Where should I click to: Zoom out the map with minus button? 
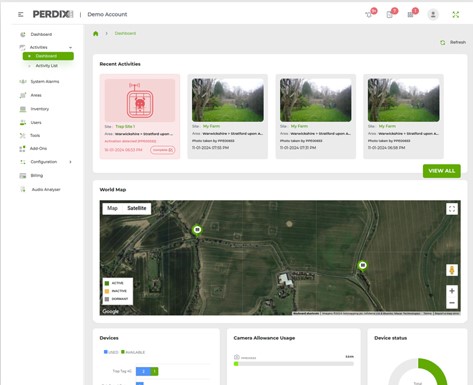pyautogui.click(x=452, y=303)
